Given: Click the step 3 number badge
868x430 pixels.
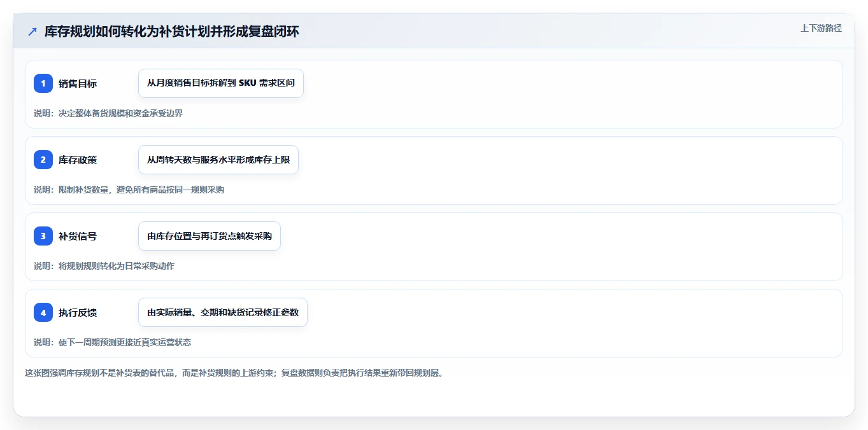Looking at the screenshot, I should click(43, 236).
